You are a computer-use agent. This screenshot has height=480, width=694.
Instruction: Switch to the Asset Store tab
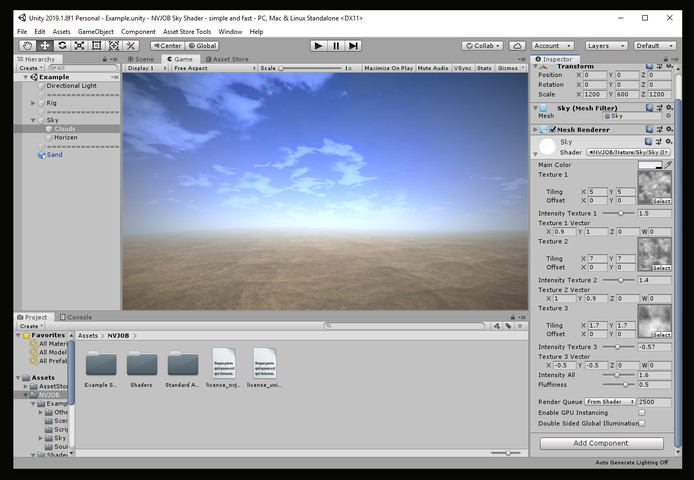point(227,59)
